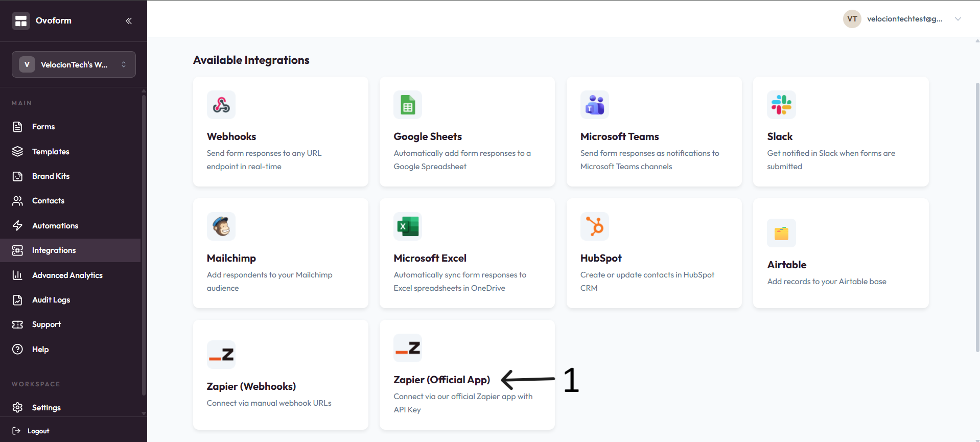Viewport: 980px width, 442px height.
Task: Open the Automations section
Action: [55, 226]
